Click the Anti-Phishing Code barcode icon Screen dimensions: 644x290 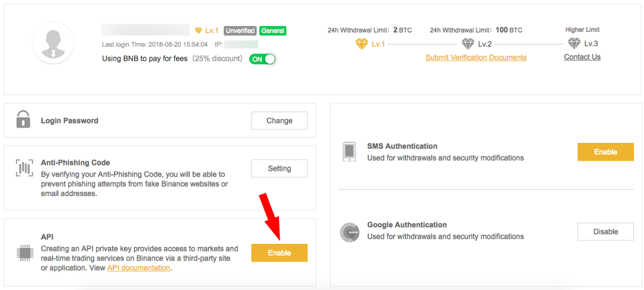coord(24,168)
